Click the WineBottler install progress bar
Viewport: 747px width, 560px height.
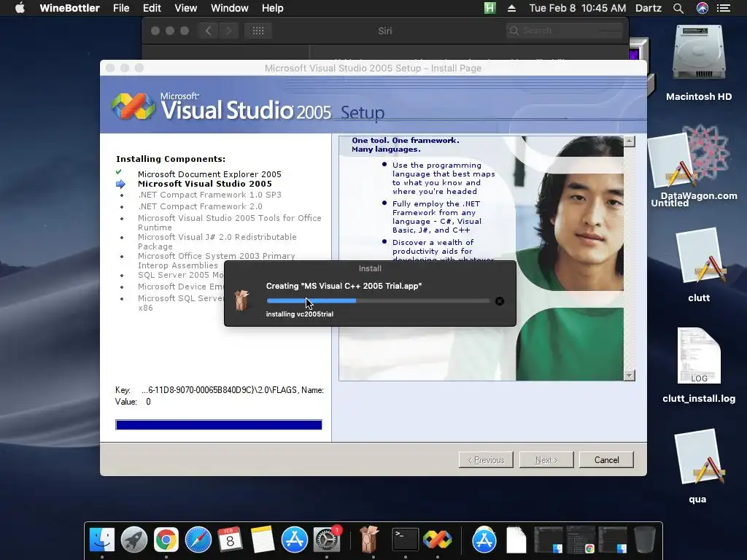(379, 301)
